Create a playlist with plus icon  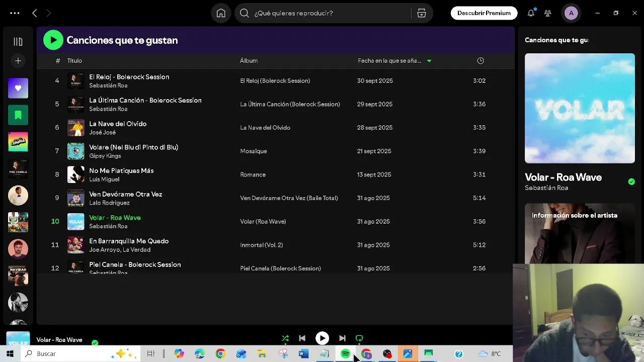pyautogui.click(x=18, y=61)
